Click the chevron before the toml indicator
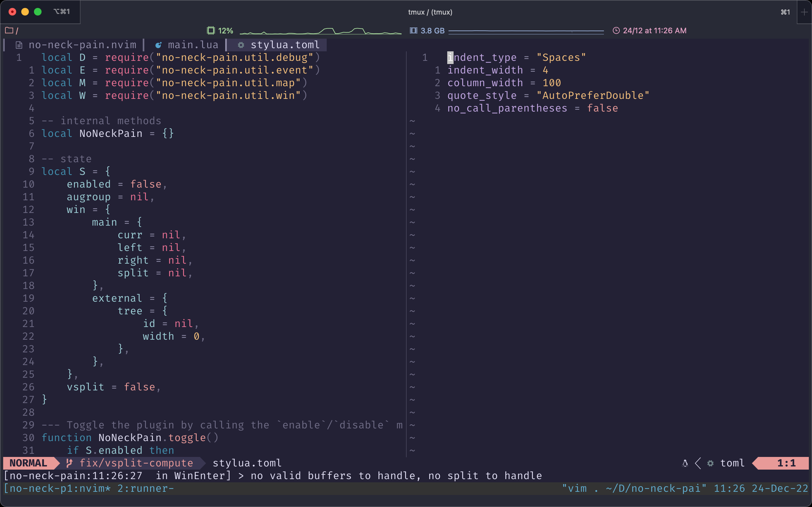Screen dimensions: 812x507 tap(698, 463)
